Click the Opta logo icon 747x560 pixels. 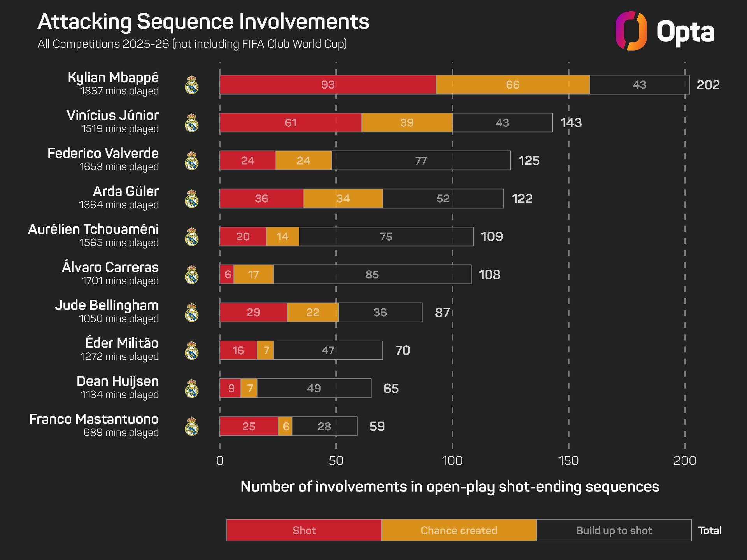[x=631, y=31]
